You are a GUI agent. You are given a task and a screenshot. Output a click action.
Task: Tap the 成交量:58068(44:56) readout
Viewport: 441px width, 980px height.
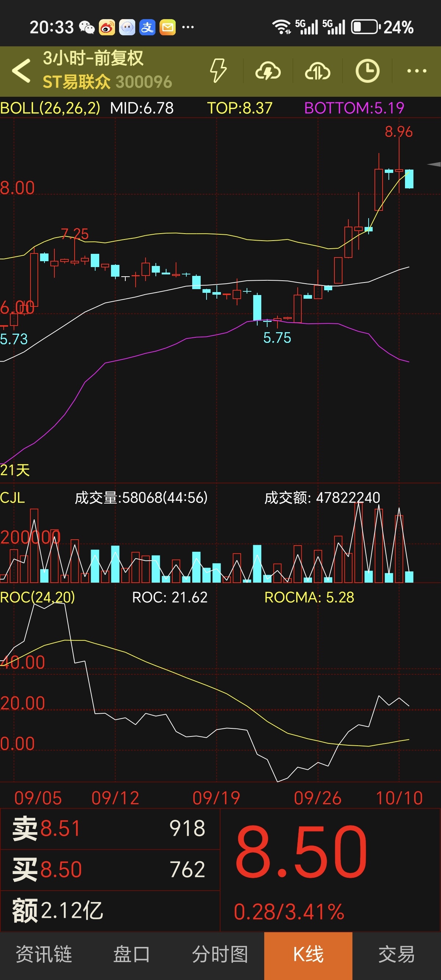pos(141,498)
